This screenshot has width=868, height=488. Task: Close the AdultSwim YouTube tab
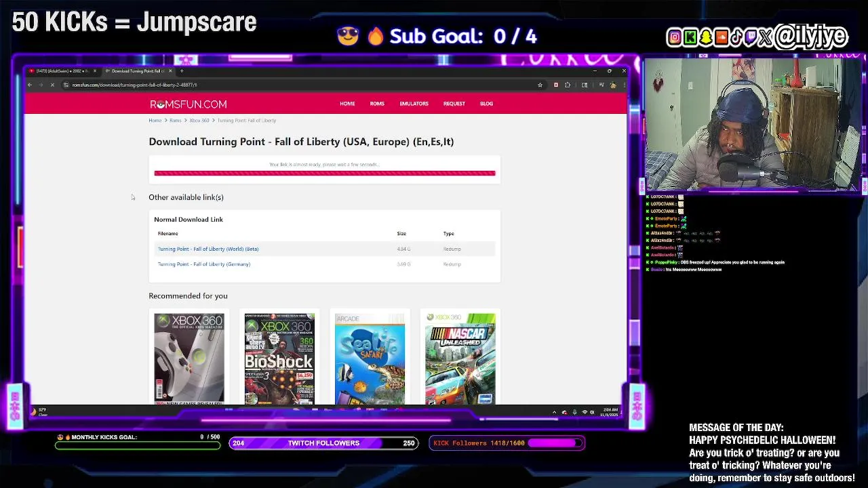[x=95, y=71]
